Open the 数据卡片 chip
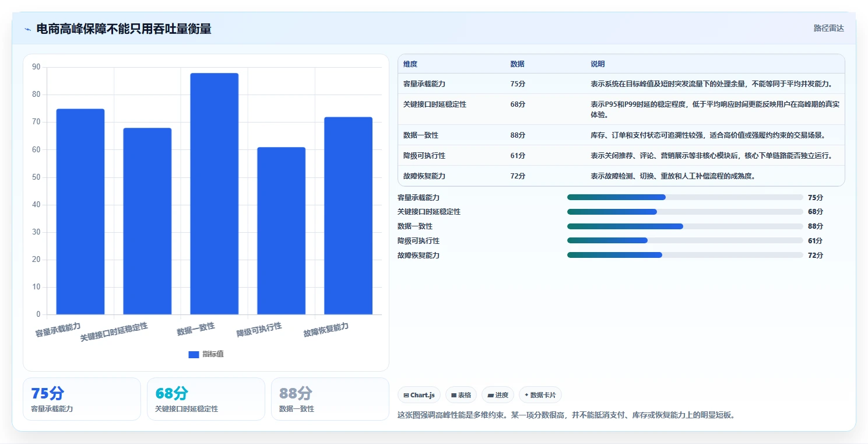Image resolution: width=868 pixels, height=444 pixels. (x=540, y=395)
